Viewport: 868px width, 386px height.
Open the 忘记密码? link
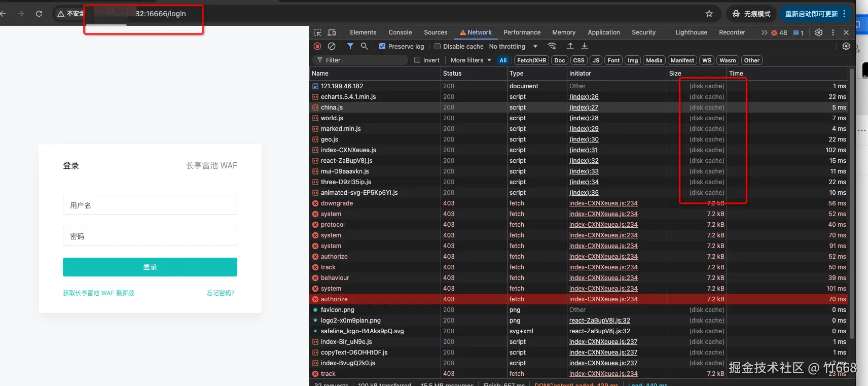pos(221,293)
